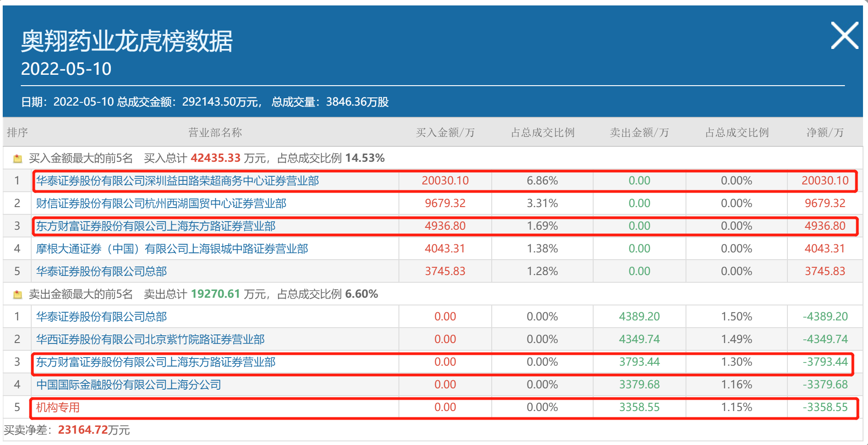Click the 1.16% sell ratio cell
Image resolution: width=868 pixels, height=445 pixels.
(737, 385)
